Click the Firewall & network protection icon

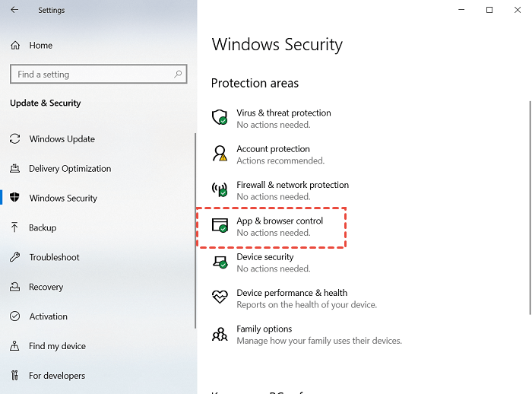tap(220, 189)
